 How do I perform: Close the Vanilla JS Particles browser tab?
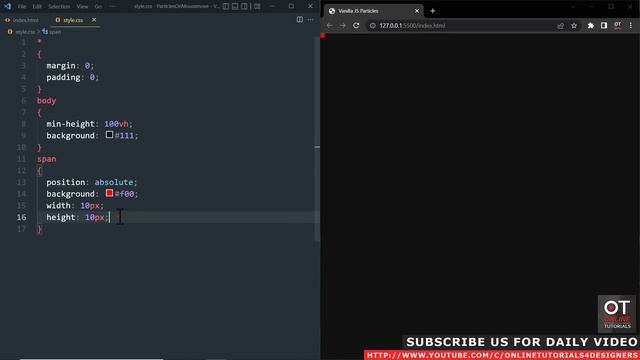pos(417,11)
